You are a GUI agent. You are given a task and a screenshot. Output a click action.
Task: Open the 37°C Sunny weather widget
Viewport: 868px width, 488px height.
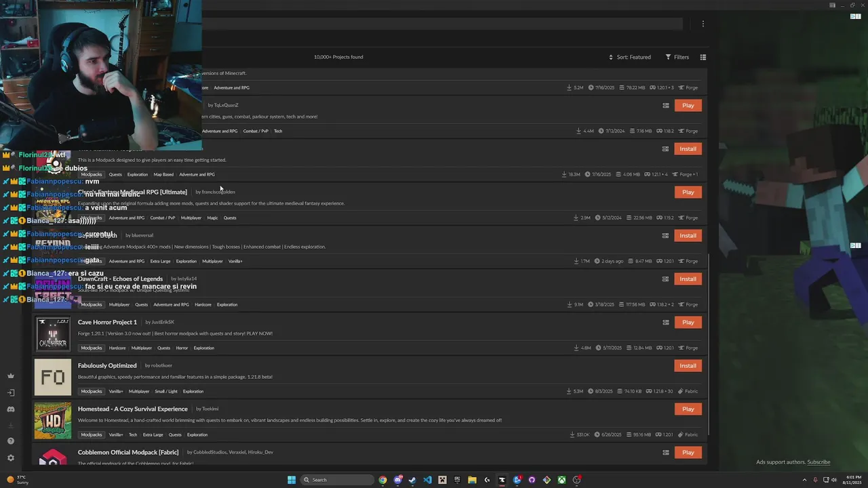18,480
